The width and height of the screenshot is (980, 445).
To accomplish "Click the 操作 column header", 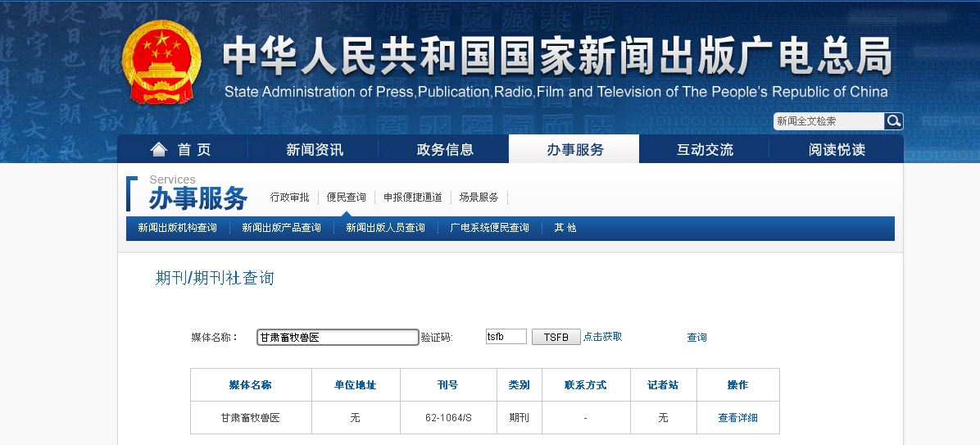I will [x=738, y=385].
